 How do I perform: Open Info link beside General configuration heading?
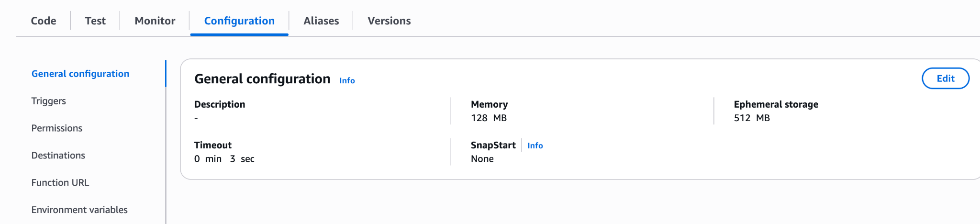click(x=347, y=81)
